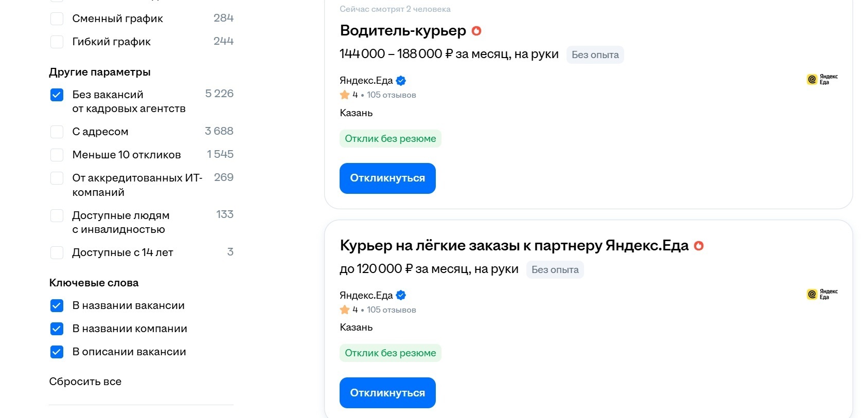Check the Гибкий график checkbox
This screenshot has width=868, height=418.
[57, 42]
